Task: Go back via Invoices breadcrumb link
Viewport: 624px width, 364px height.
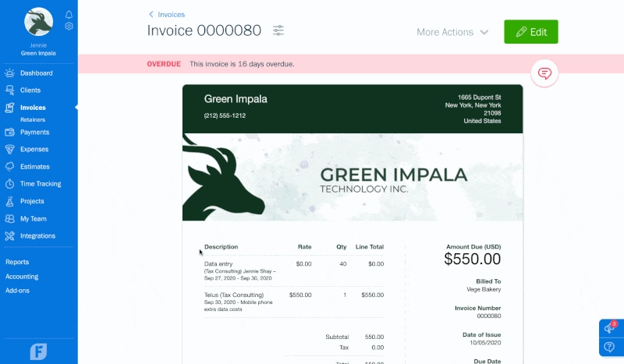Action: pos(171,15)
